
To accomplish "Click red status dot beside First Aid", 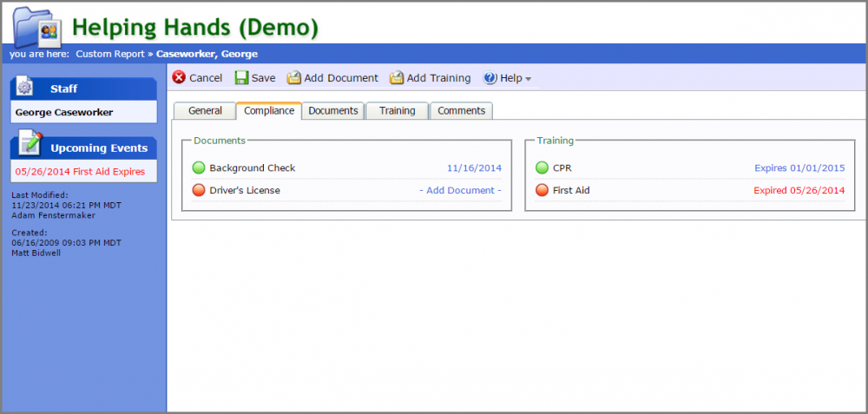I will tap(542, 190).
